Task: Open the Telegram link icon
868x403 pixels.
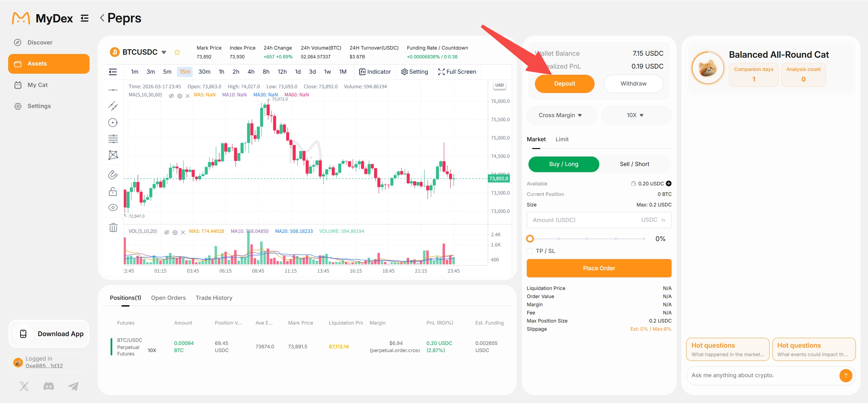Action: point(73,386)
